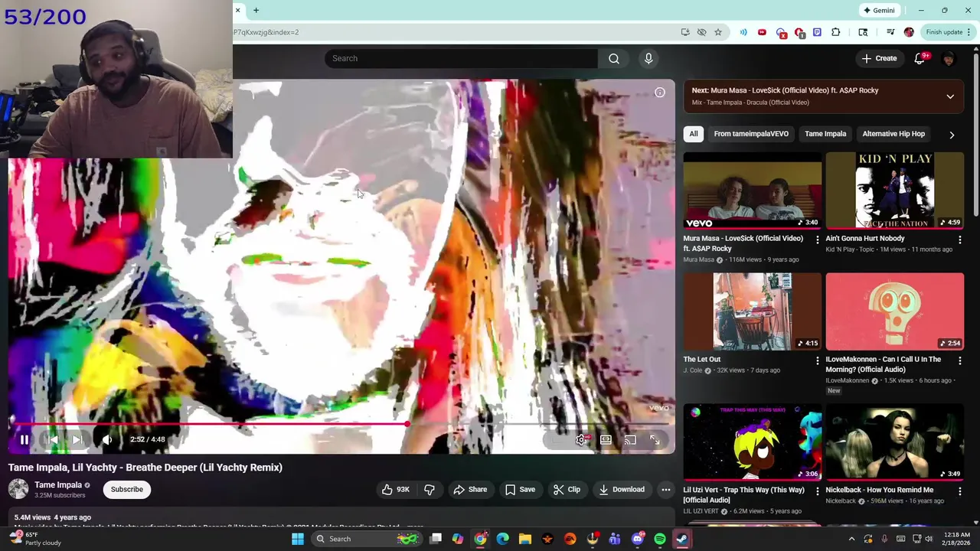Open options for The Let Out video
980x551 pixels.
pyautogui.click(x=817, y=360)
